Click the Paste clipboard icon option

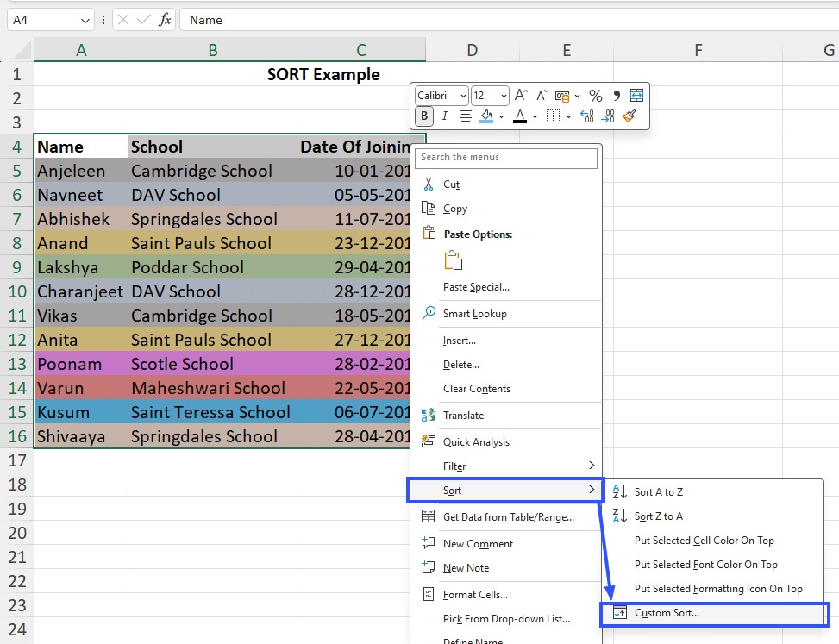coord(454,260)
